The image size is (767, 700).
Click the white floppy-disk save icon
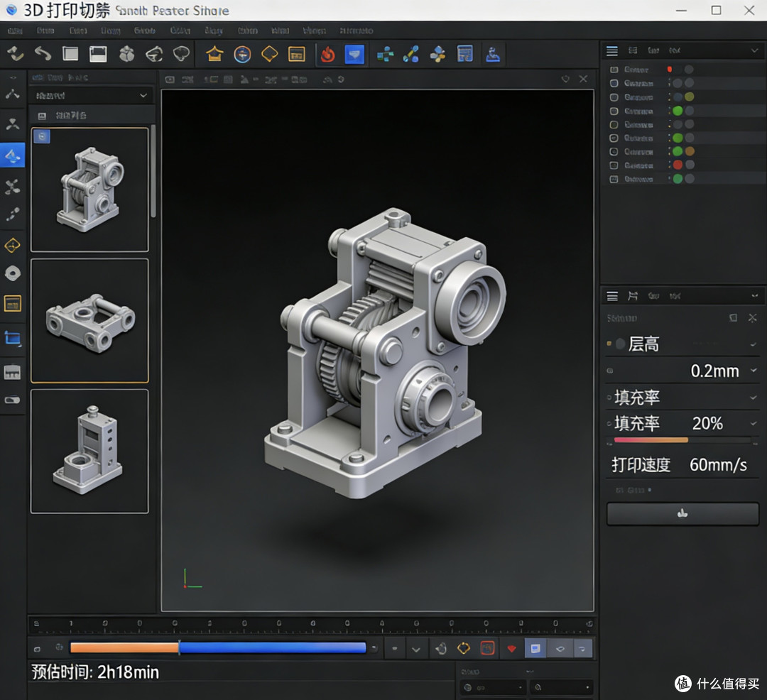pos(98,54)
